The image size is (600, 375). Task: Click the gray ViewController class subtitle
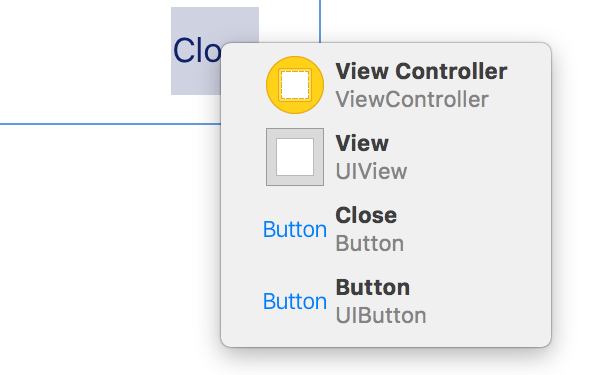[412, 99]
